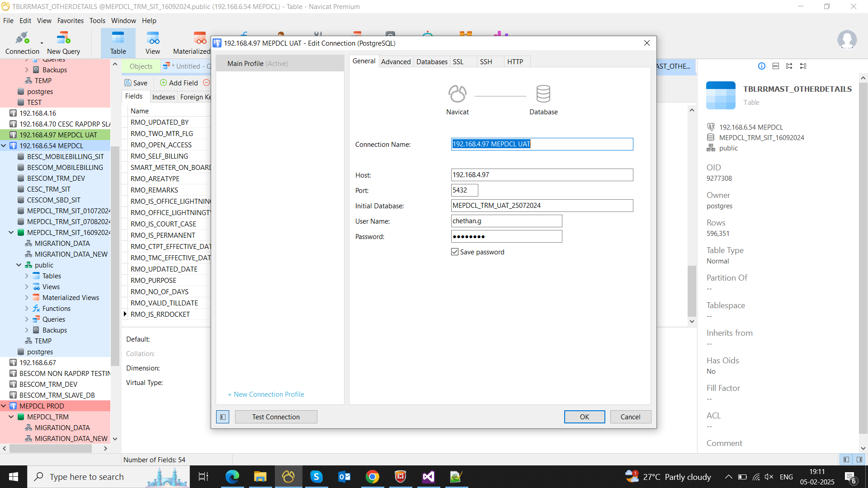Switch to the Databases tab in dialog
This screenshot has width=868, height=488.
tap(432, 62)
